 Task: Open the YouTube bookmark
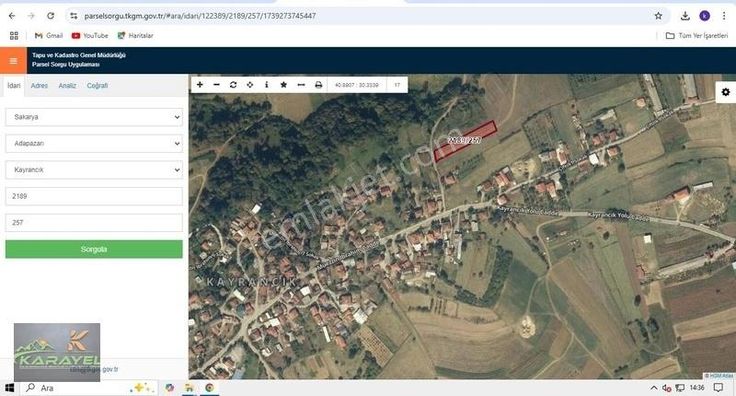pos(90,36)
